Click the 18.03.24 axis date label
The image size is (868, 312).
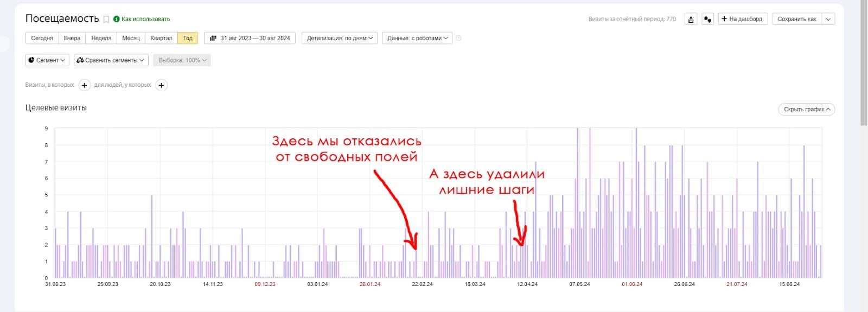click(x=475, y=284)
